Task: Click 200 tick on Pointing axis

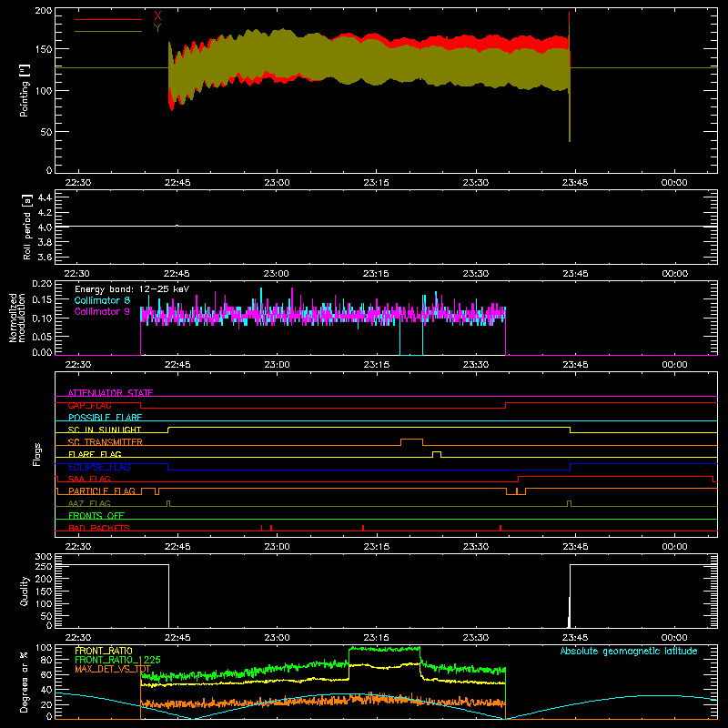Action: point(43,11)
